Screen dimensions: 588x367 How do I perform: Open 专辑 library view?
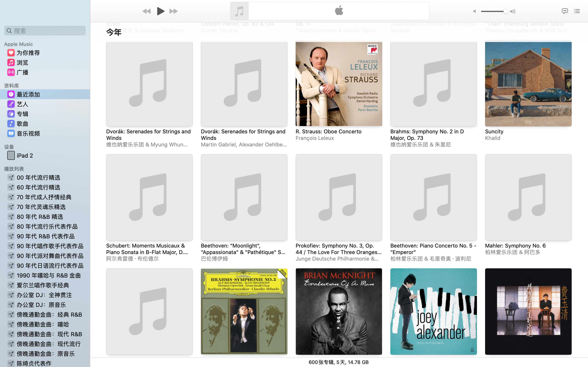[x=22, y=114]
